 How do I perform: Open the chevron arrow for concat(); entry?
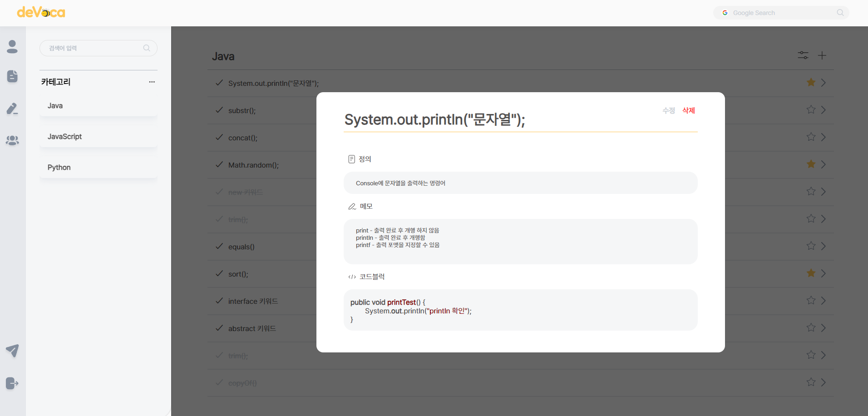pyautogui.click(x=824, y=137)
